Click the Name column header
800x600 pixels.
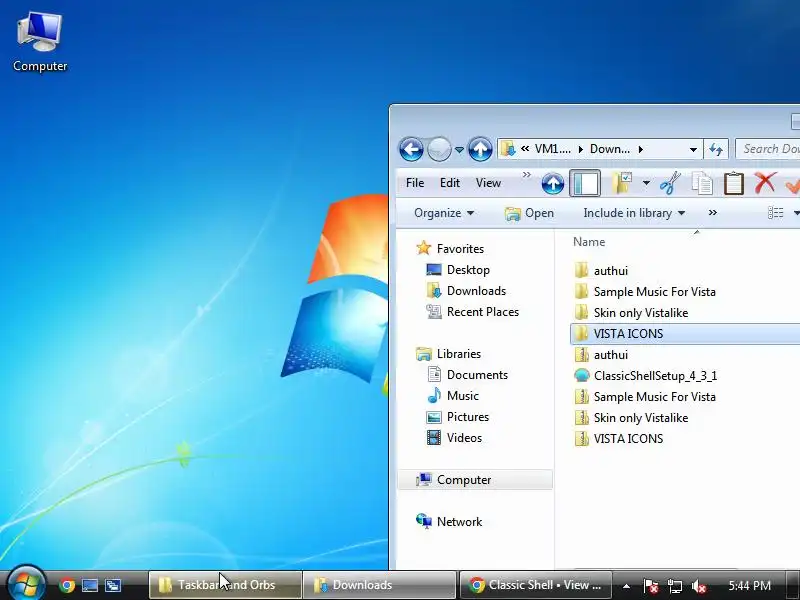(x=589, y=242)
